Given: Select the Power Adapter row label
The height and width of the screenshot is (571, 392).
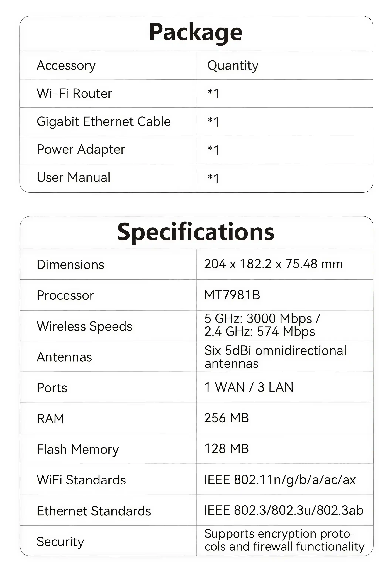Looking at the screenshot, I should click(x=81, y=149).
